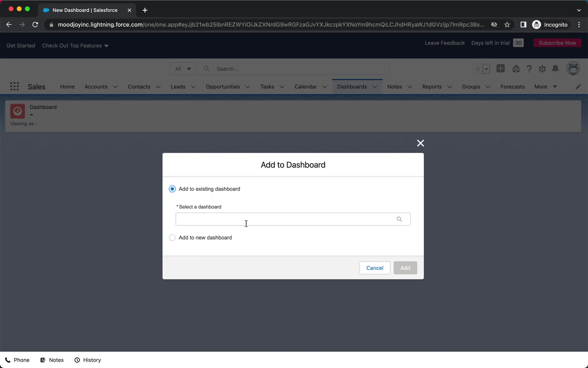Expand the Opportunities tab dropdown chevron
The image size is (588, 368).
pos(247,87)
